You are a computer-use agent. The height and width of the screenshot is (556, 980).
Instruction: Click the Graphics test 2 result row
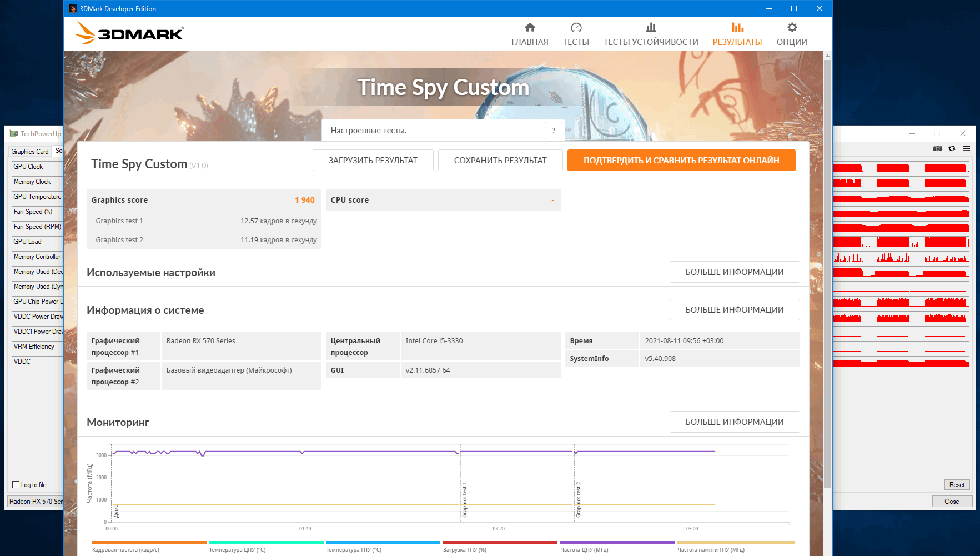(204, 239)
